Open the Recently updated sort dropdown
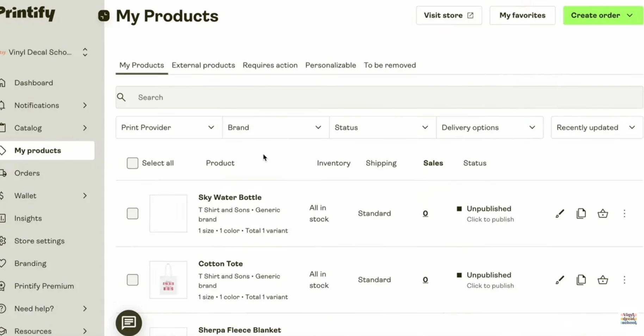Screen dimensions: 644x336 (x=596, y=127)
